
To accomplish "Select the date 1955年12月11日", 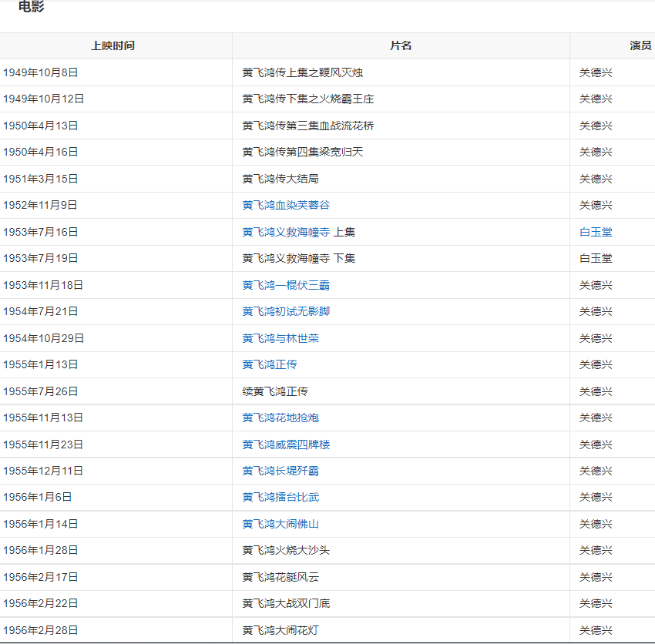I will (43, 471).
